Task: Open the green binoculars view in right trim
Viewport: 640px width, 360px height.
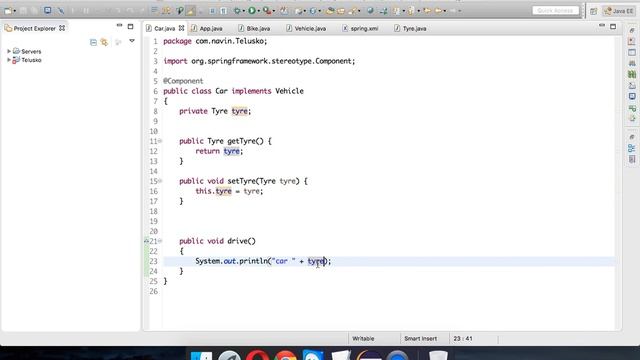Action: point(632,74)
